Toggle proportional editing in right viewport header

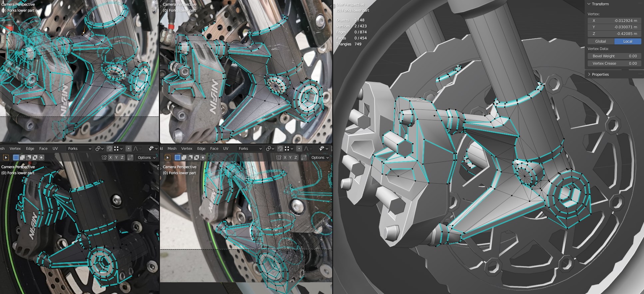click(x=299, y=149)
